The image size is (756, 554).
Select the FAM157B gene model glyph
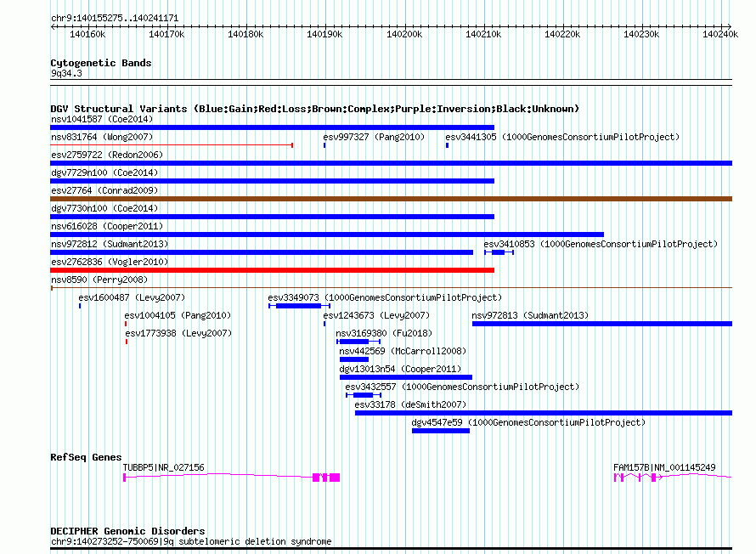pos(673,478)
